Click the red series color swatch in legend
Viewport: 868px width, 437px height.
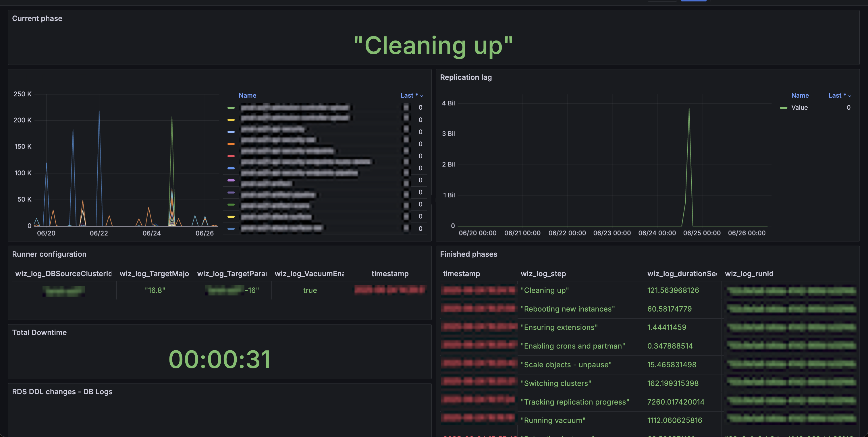point(231,156)
